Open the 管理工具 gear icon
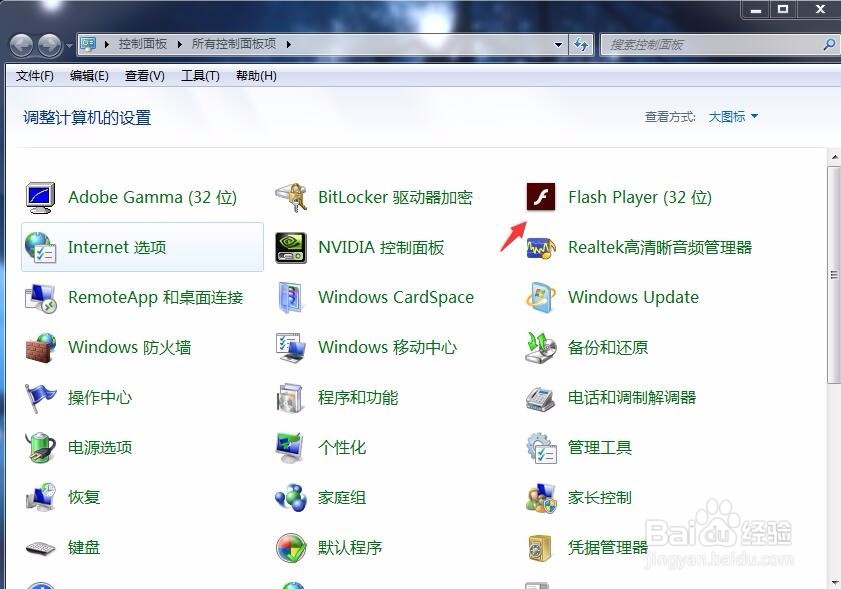 coord(541,447)
